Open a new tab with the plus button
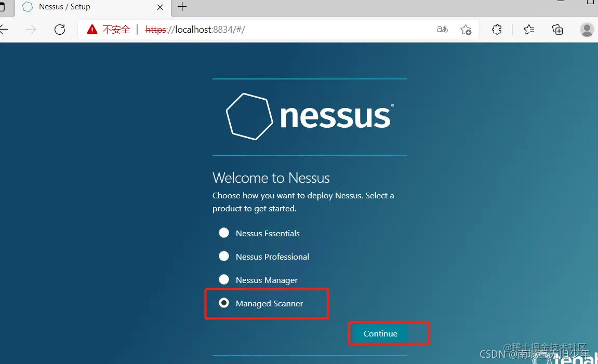The image size is (598, 364). pos(182,7)
